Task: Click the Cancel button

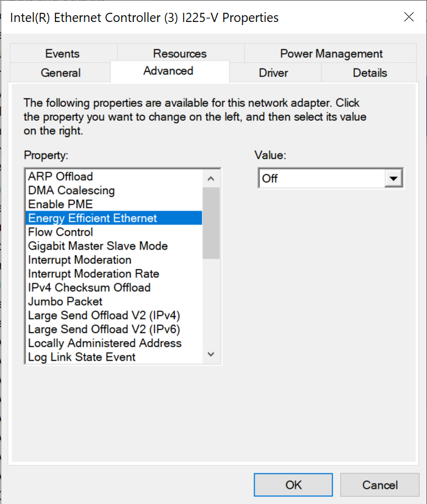Action: (x=379, y=485)
